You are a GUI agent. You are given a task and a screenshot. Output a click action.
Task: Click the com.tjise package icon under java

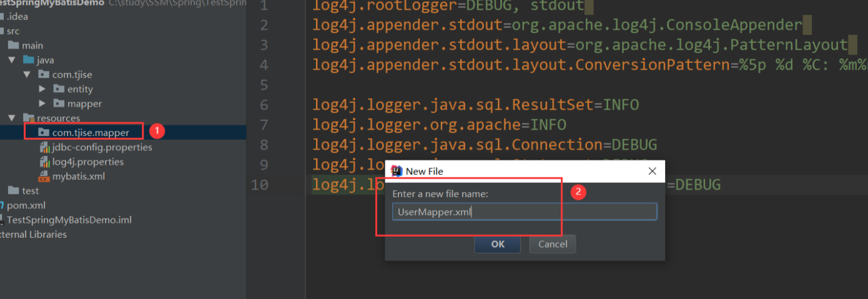pos(44,74)
